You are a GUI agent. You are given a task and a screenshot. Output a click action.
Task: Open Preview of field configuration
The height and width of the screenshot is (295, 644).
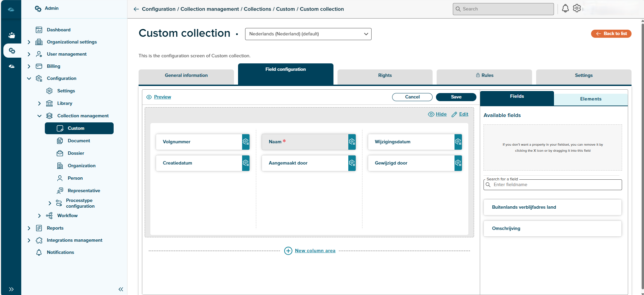pos(162,97)
